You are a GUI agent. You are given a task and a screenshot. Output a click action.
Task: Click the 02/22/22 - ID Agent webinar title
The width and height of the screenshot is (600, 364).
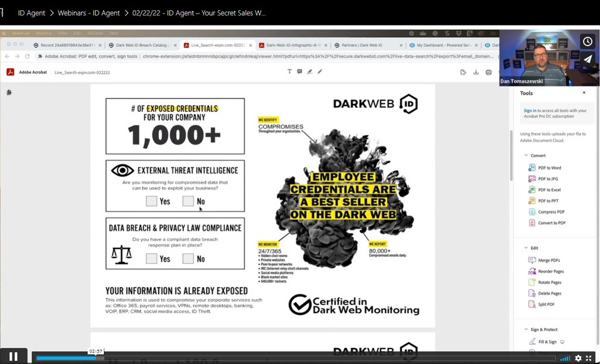click(199, 13)
